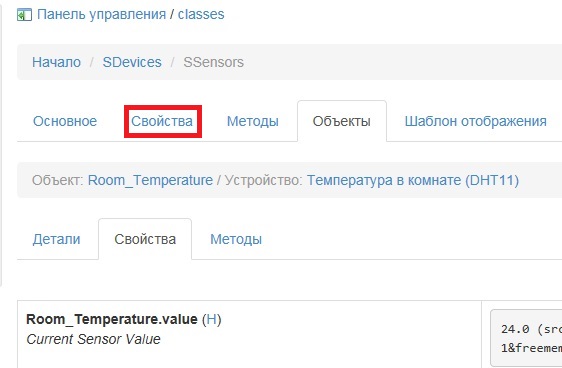Select the Объекты tab
The height and width of the screenshot is (368, 562).
click(342, 121)
